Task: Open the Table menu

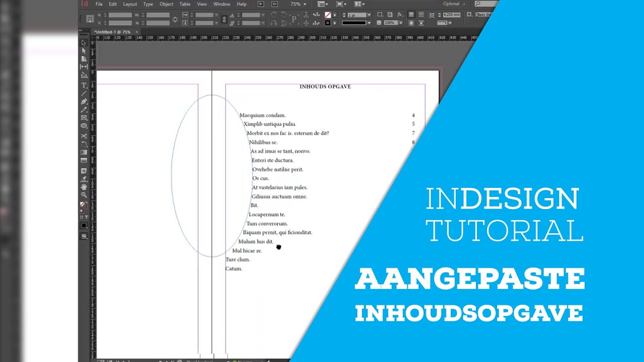Action: (185, 4)
